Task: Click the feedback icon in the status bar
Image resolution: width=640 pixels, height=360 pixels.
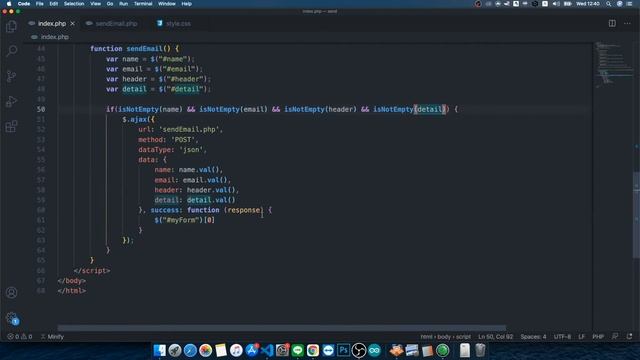Action: pyautogui.click(x=615, y=337)
